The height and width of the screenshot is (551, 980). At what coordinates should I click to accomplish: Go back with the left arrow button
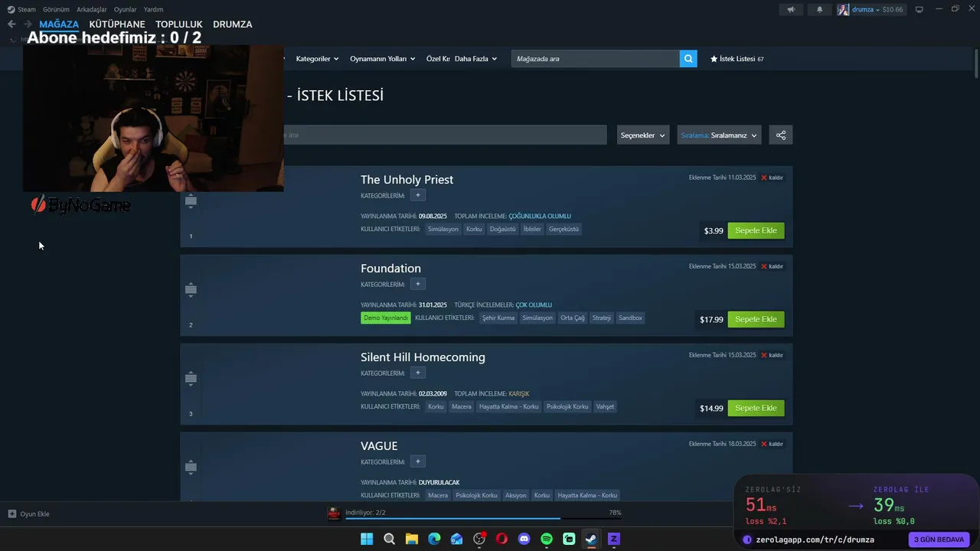[11, 24]
